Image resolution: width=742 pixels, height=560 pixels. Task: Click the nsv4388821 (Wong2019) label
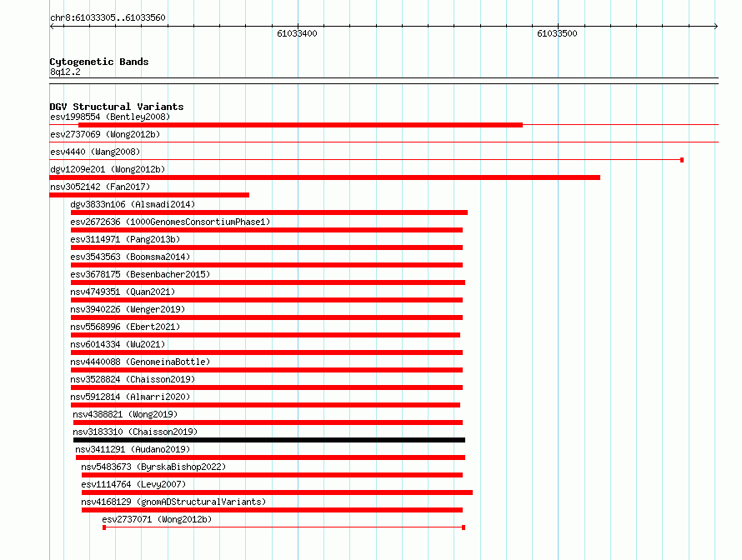click(x=125, y=414)
